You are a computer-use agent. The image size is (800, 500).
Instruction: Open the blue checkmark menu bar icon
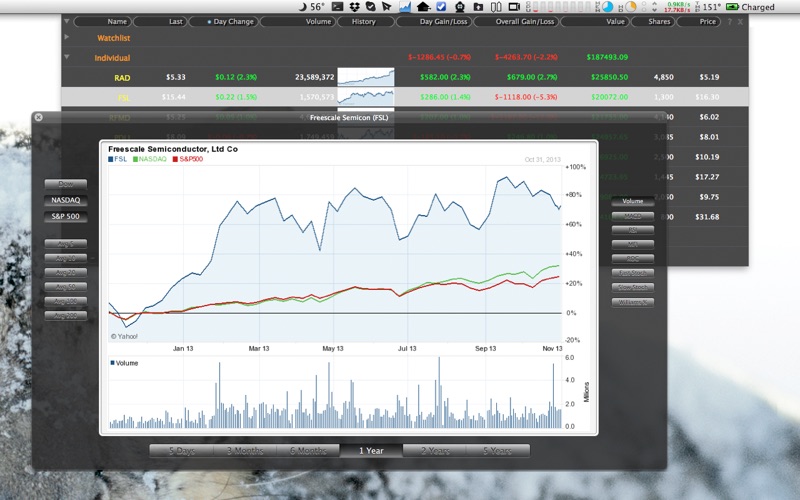pos(441,7)
